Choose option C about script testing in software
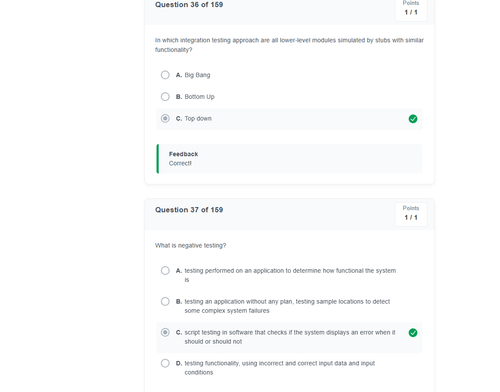500x392 pixels. [165, 332]
